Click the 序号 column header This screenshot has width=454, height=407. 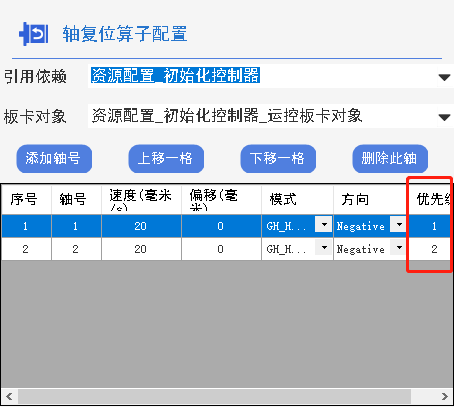pos(26,200)
